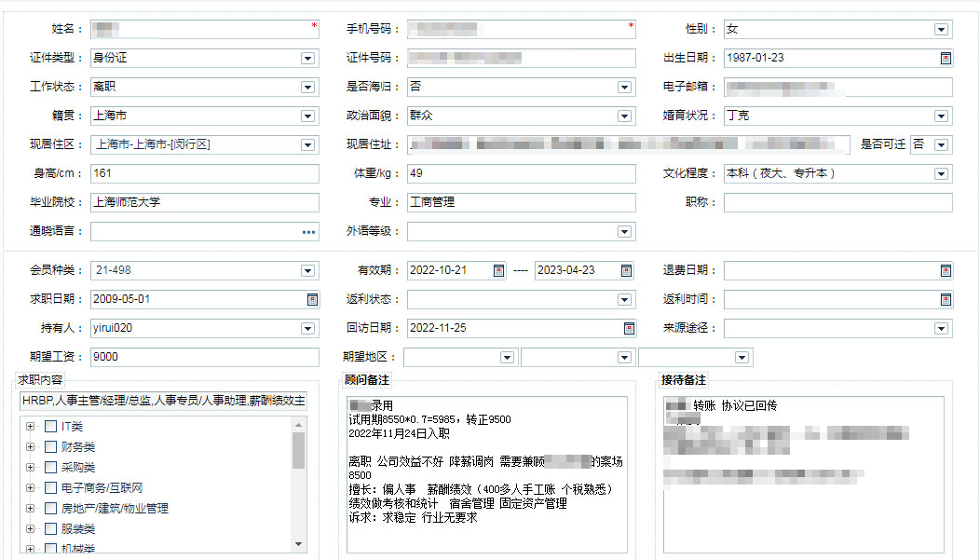
Task: Click the 身高/cm field showing 161
Action: pos(204,173)
